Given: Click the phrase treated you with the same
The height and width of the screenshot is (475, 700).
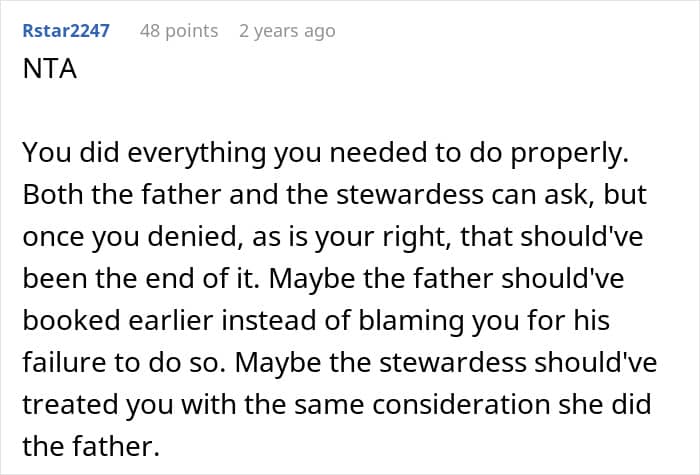Looking at the screenshot, I should [193, 404].
